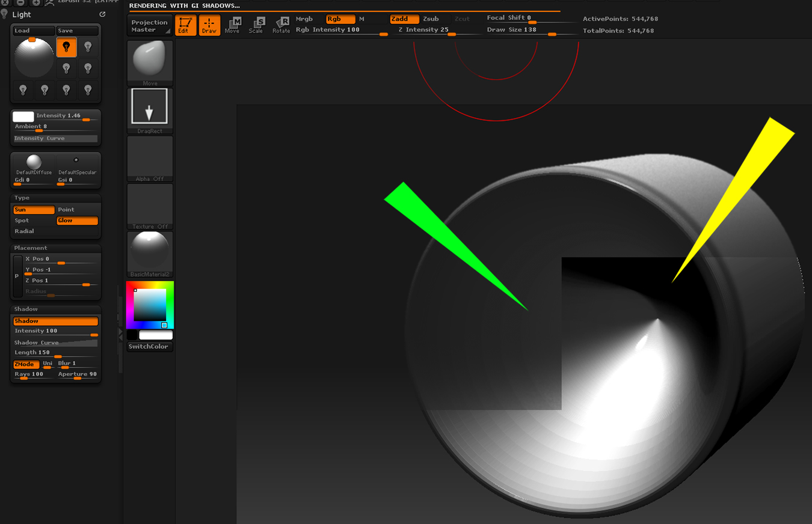Load a light setup with Load button

click(x=34, y=31)
